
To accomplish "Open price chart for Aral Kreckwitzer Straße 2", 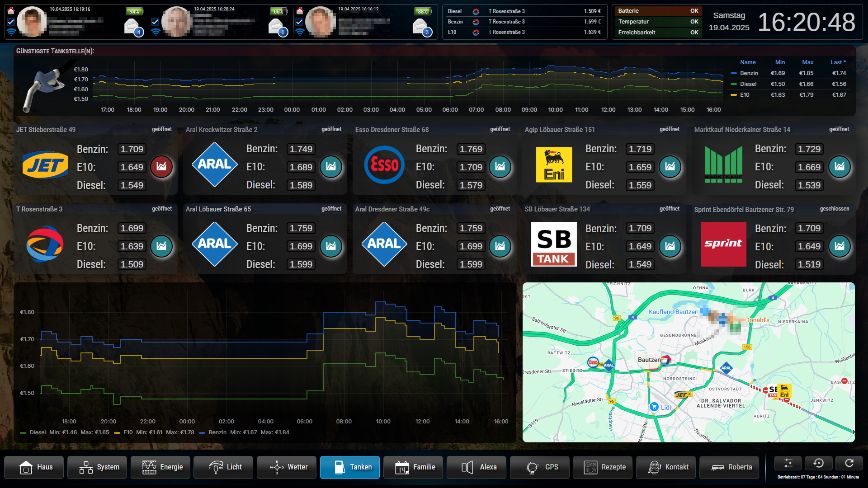I will point(331,167).
